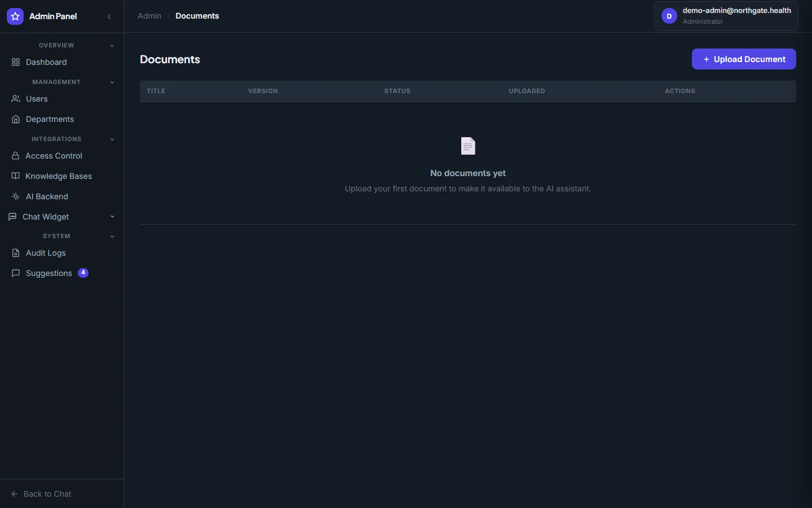Collapse the Management section chevron
The height and width of the screenshot is (508, 812).
coord(112,82)
